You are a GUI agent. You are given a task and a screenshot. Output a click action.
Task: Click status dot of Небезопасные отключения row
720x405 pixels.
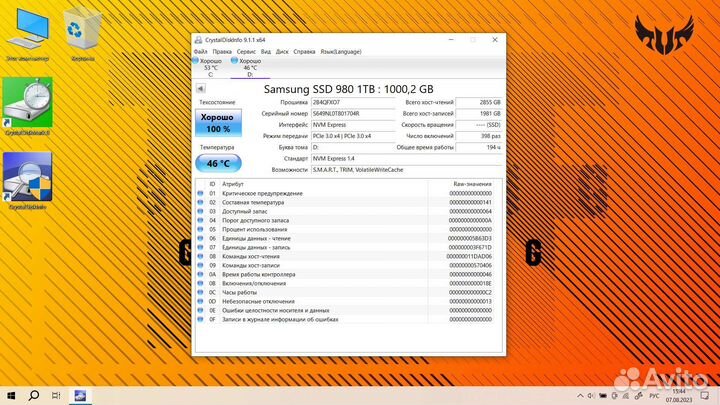coord(200,301)
